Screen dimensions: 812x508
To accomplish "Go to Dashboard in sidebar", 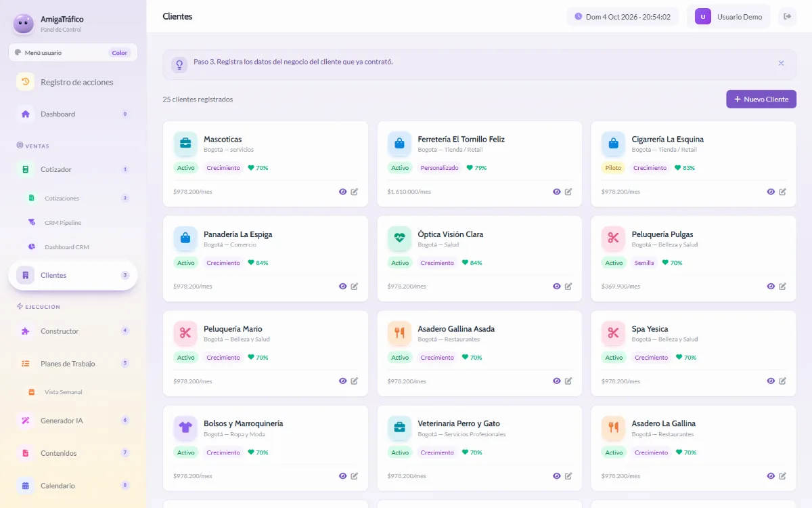I will click(73, 114).
